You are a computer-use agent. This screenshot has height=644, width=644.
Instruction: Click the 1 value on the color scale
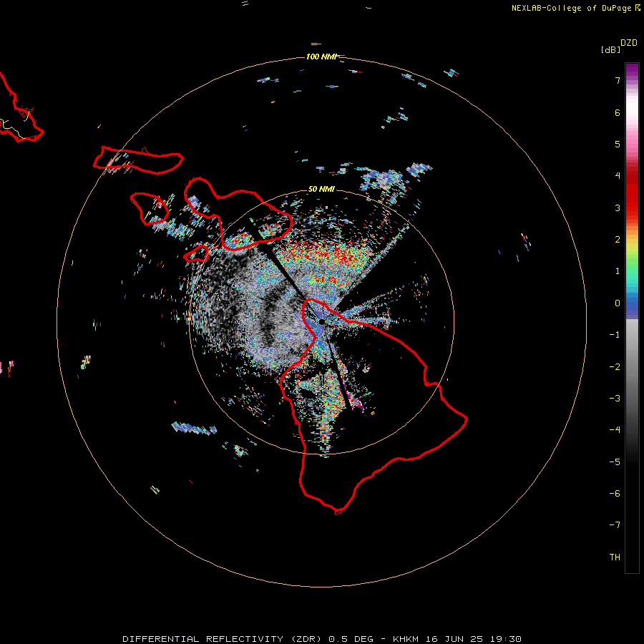618,271
